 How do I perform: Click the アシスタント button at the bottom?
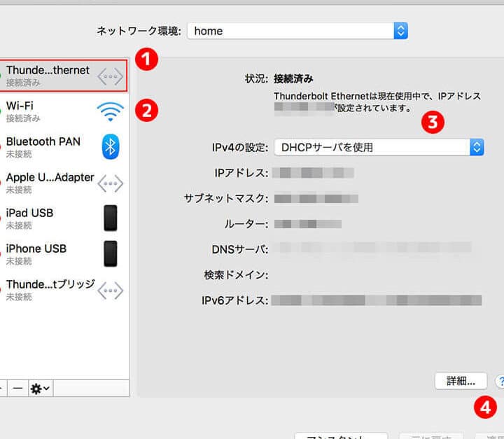point(341,435)
